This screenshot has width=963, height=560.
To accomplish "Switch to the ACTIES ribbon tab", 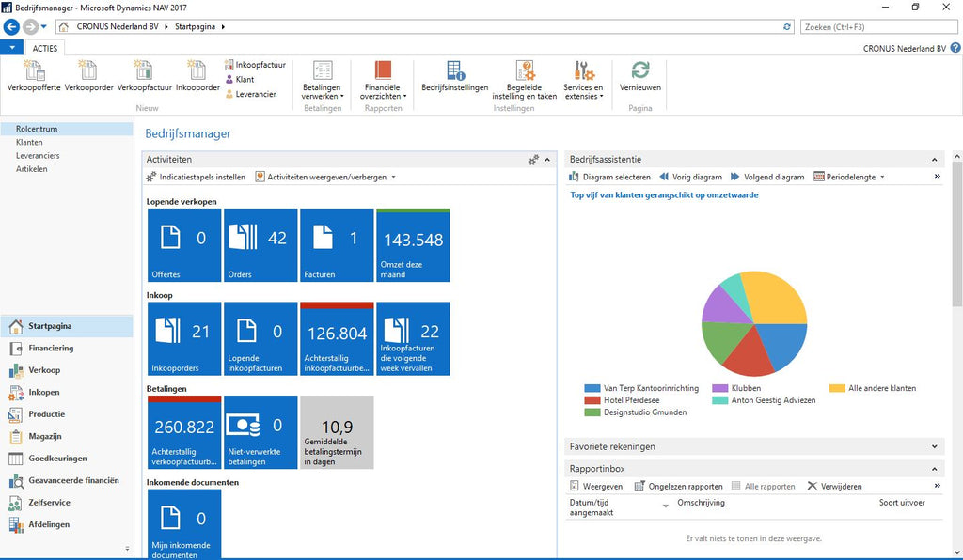I will tap(44, 47).
